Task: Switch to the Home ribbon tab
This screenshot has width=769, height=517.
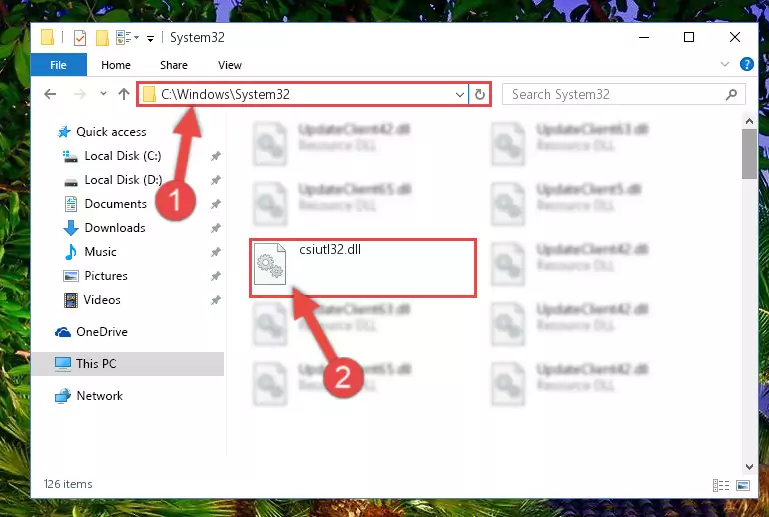Action: 116,65
